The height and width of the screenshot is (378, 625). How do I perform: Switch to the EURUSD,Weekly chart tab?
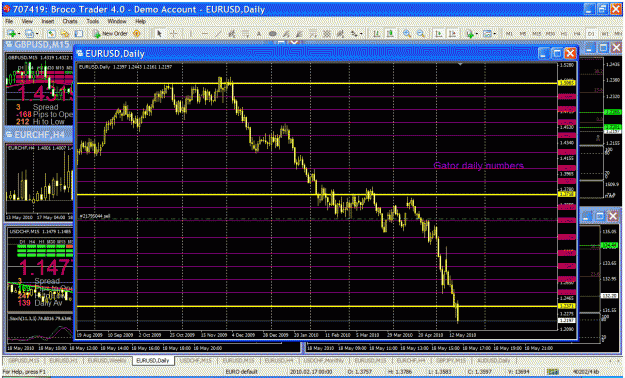pos(107,360)
